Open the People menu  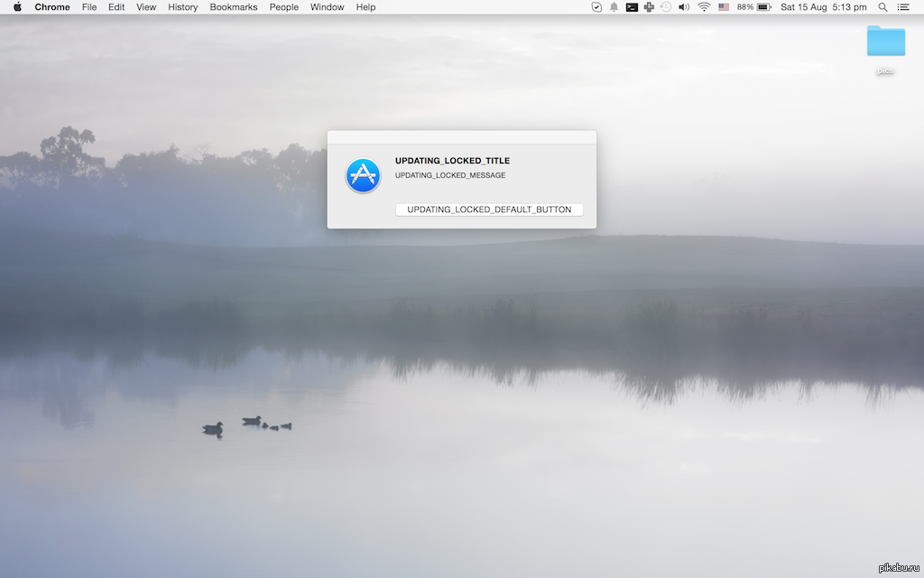[x=283, y=7]
